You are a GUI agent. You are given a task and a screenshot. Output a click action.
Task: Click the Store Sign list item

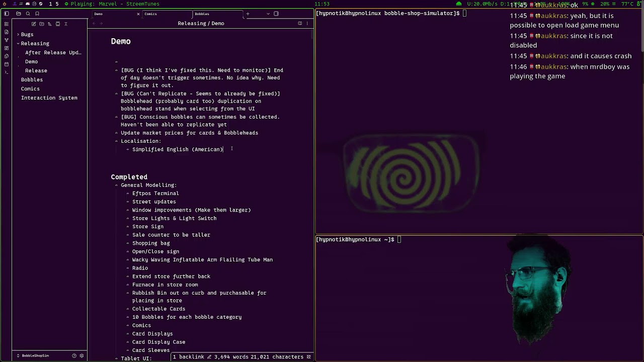pyautogui.click(x=148, y=227)
